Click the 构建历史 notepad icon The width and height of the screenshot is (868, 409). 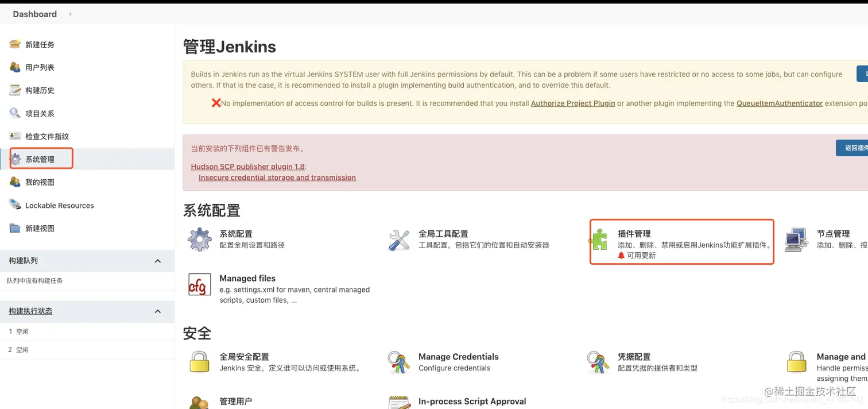pyautogui.click(x=15, y=90)
